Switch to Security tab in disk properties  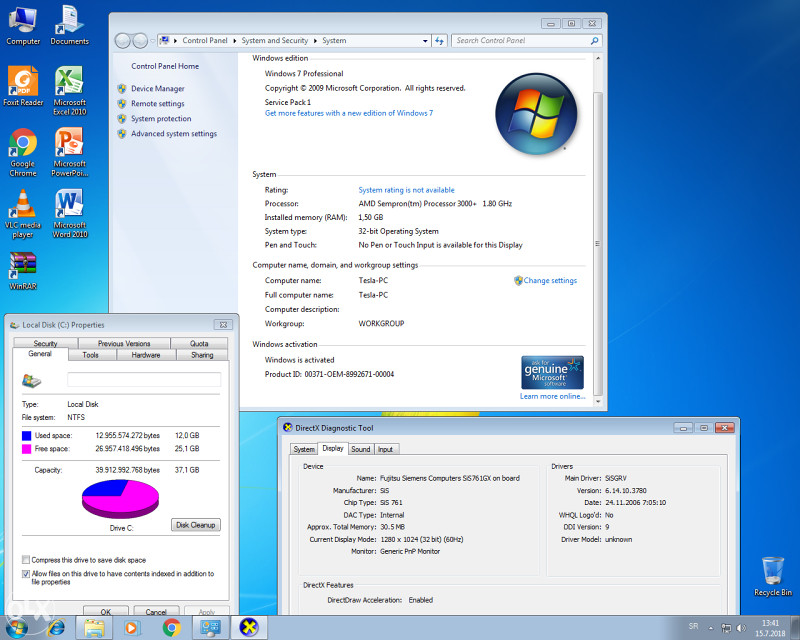tap(45, 343)
